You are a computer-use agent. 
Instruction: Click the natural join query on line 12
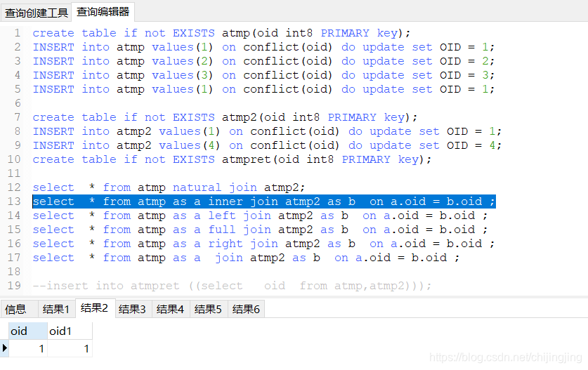pos(169,187)
